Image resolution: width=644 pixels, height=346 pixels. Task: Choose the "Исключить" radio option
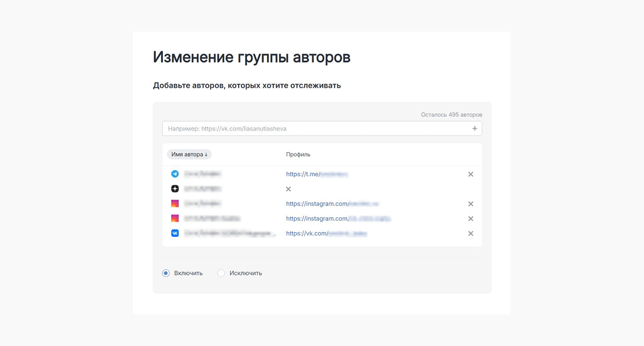[x=221, y=273]
